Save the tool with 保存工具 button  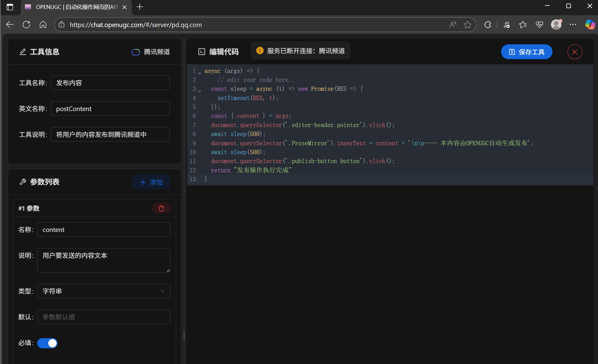point(527,52)
